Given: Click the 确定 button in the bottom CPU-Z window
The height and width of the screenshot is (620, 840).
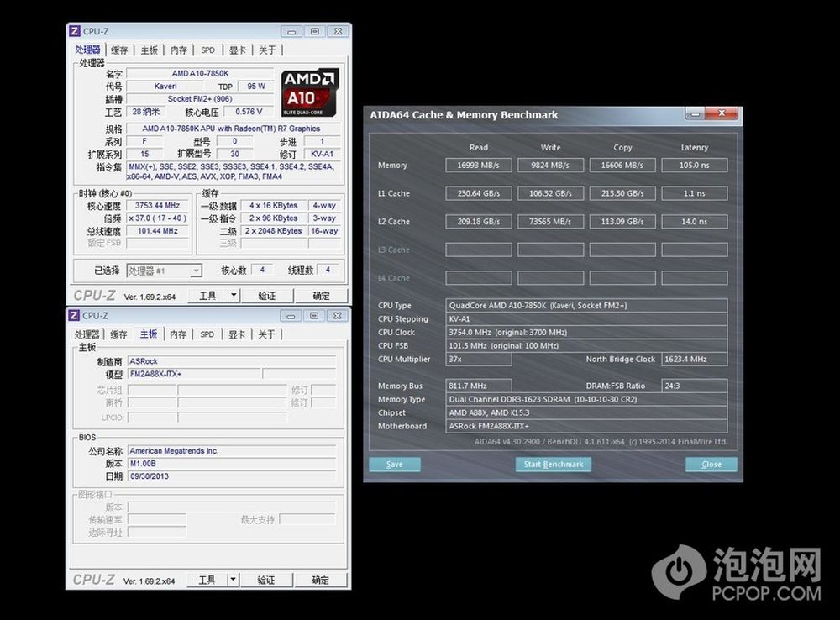Looking at the screenshot, I should [x=320, y=580].
